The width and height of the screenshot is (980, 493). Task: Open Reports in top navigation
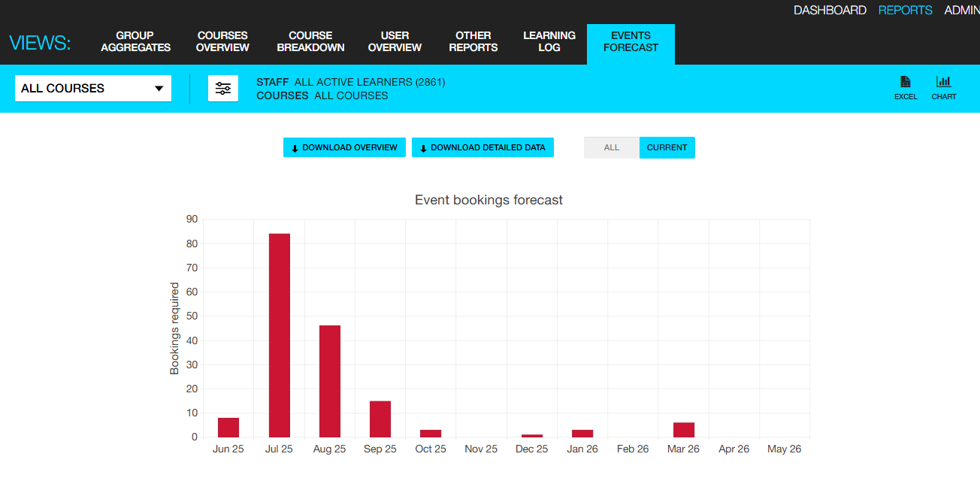pyautogui.click(x=905, y=11)
